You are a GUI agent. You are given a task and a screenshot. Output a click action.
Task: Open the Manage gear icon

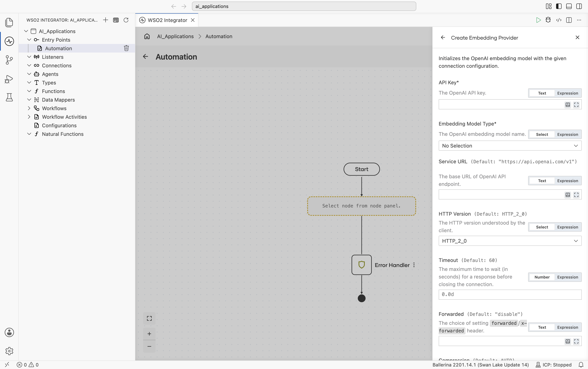point(9,351)
